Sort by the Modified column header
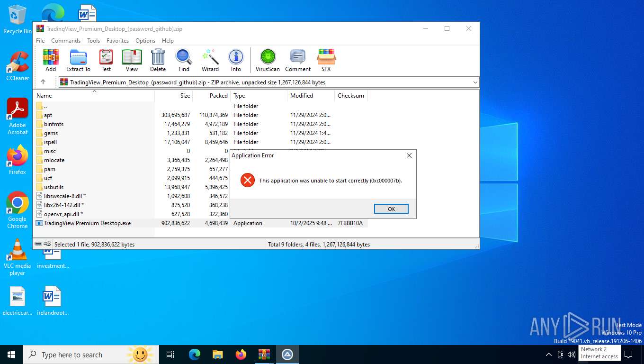This screenshot has height=364, width=644. (x=311, y=96)
